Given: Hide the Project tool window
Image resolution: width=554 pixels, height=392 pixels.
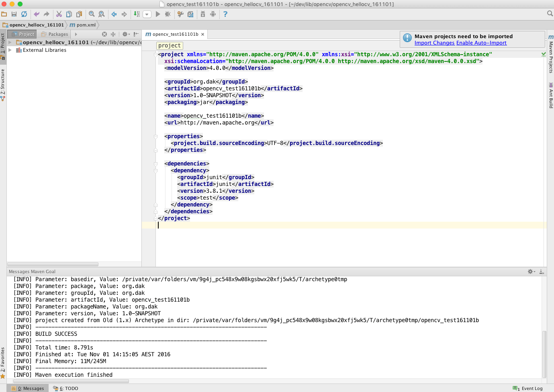Looking at the screenshot, I should pos(136,34).
